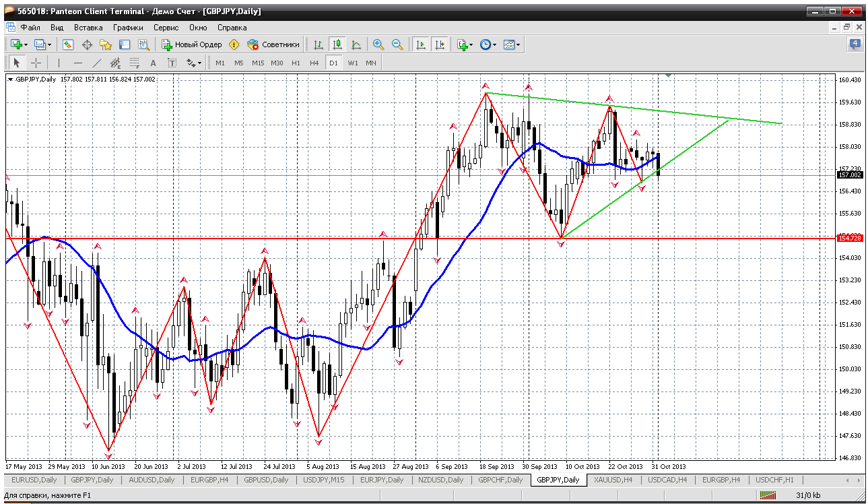Open the Вставка menu
The width and height of the screenshot is (868, 504).
click(x=88, y=28)
